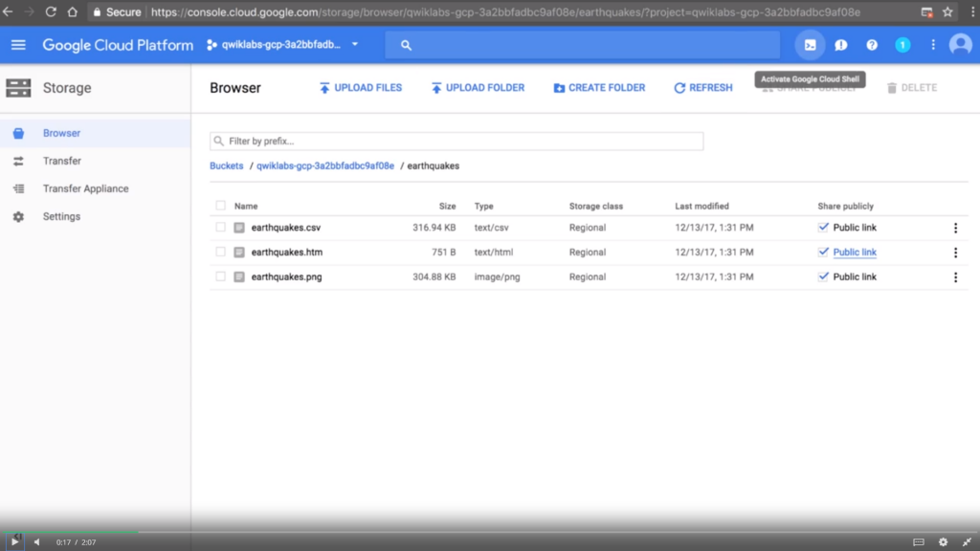Uncheck public sharing for earthquakes.htm
The width and height of the screenshot is (980, 551).
823,252
